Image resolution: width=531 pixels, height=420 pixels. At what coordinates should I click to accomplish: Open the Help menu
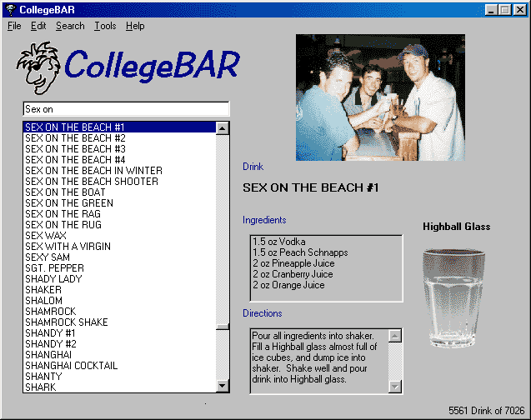(x=135, y=26)
